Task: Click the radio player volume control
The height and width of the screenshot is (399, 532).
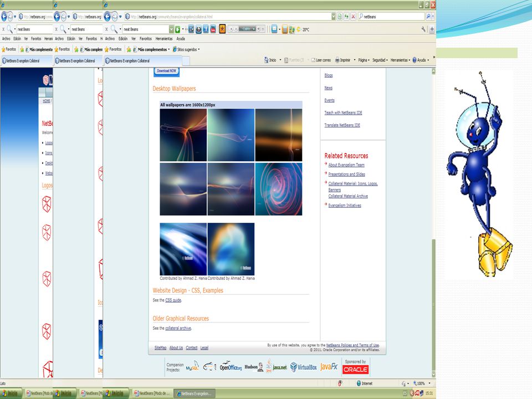Action: (x=260, y=29)
